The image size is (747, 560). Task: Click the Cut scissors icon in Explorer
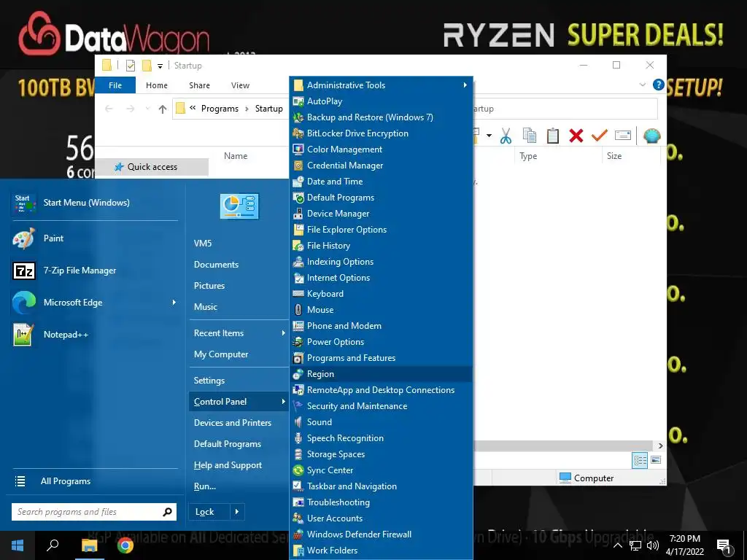pos(506,136)
